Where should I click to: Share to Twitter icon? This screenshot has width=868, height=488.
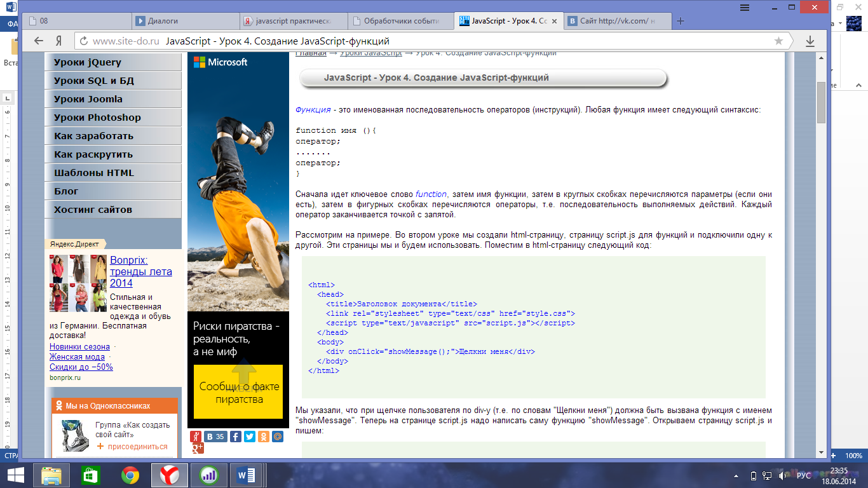(249, 437)
